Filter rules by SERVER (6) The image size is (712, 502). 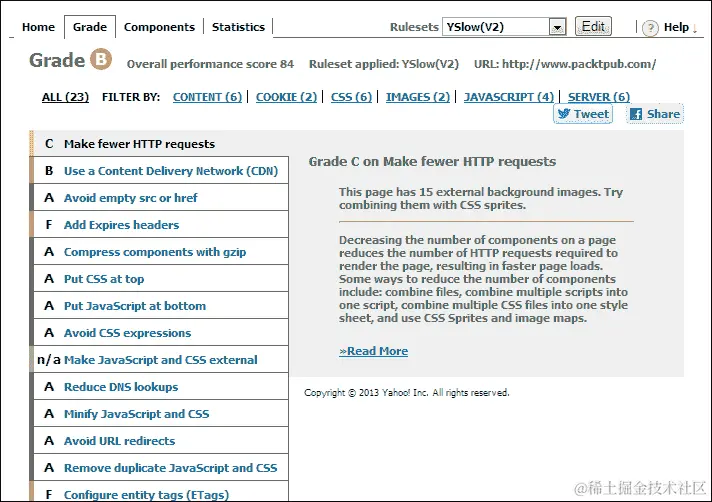pos(598,97)
